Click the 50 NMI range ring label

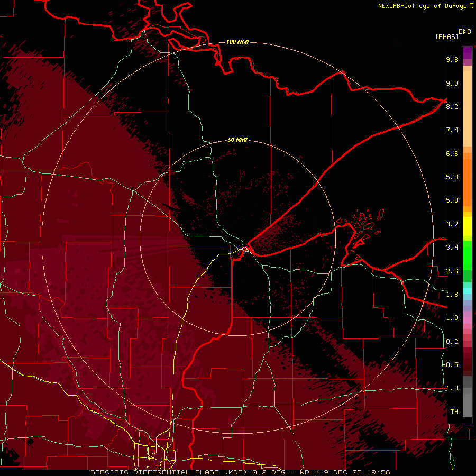pos(237,140)
